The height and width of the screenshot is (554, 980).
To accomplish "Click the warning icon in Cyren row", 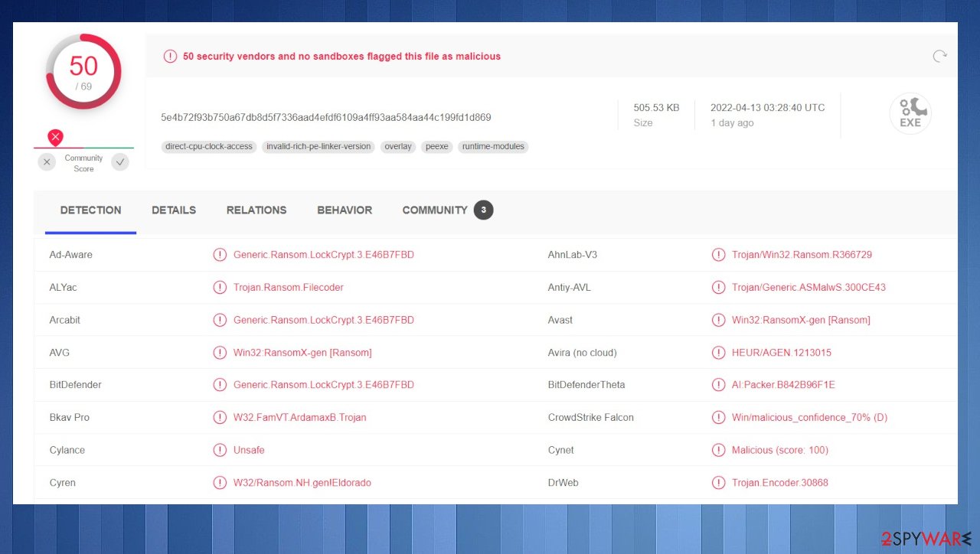I will [x=220, y=483].
